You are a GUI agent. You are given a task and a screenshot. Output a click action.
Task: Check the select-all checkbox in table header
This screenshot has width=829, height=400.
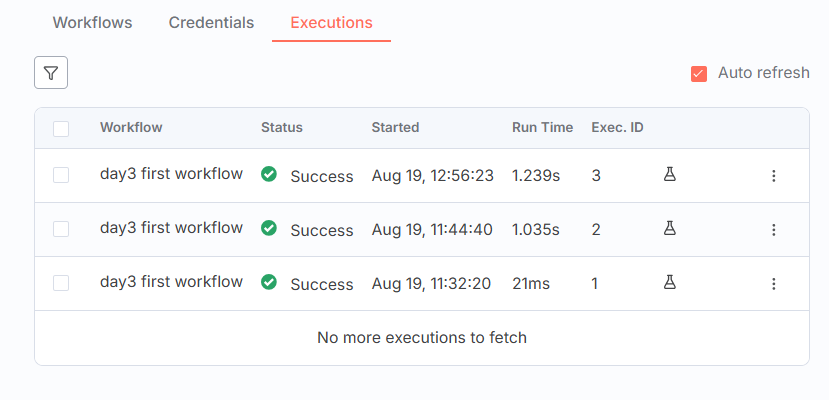coord(61,128)
